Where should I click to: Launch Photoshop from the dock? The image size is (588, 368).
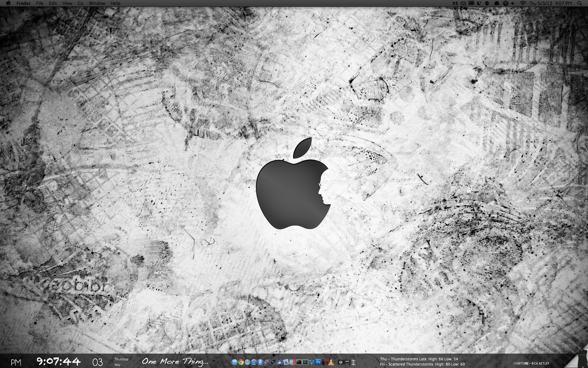click(318, 362)
